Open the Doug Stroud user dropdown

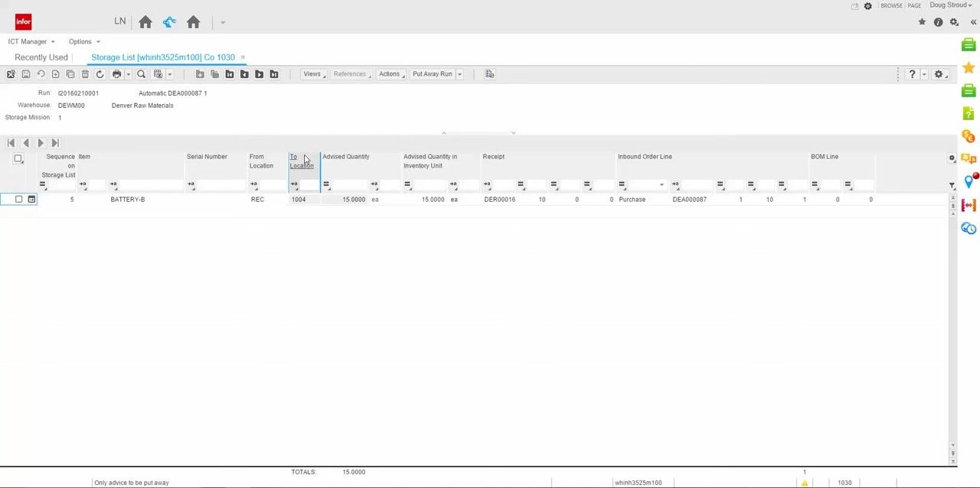tap(951, 5)
